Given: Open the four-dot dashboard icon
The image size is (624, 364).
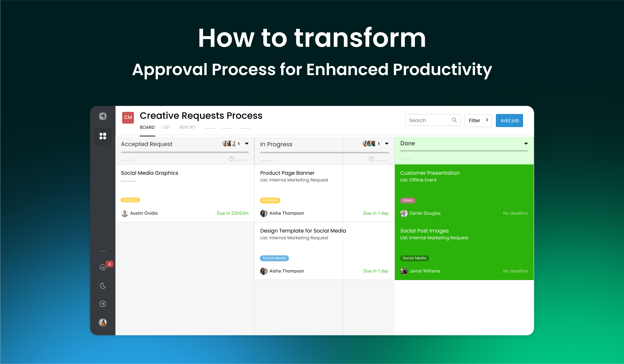Looking at the screenshot, I should pos(103,136).
